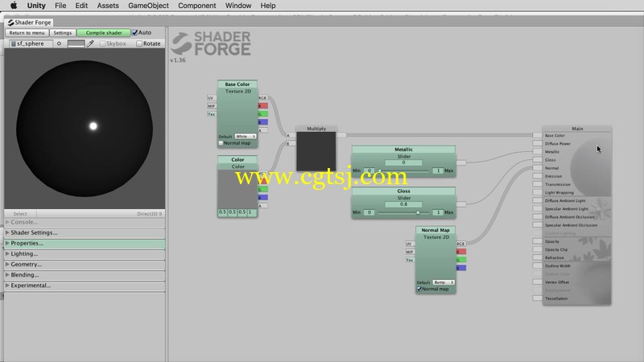
Task: Click Main node Refraction input connector
Action: coord(537,257)
